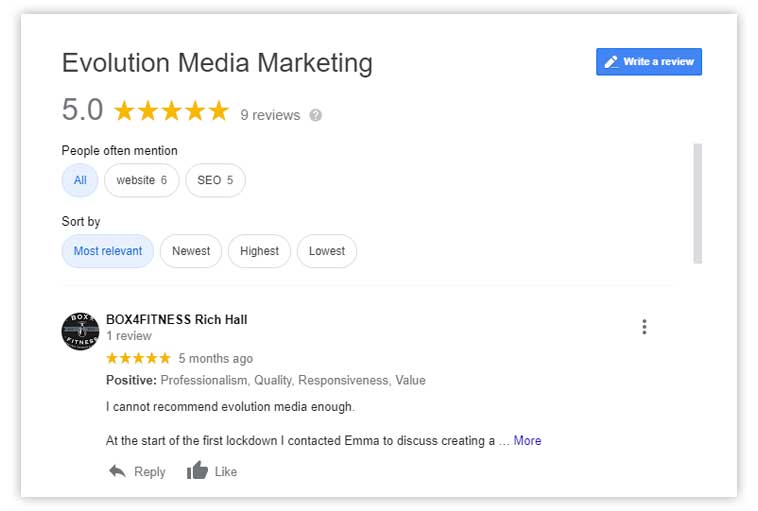Click the 1 review text under reviewer

129,336
